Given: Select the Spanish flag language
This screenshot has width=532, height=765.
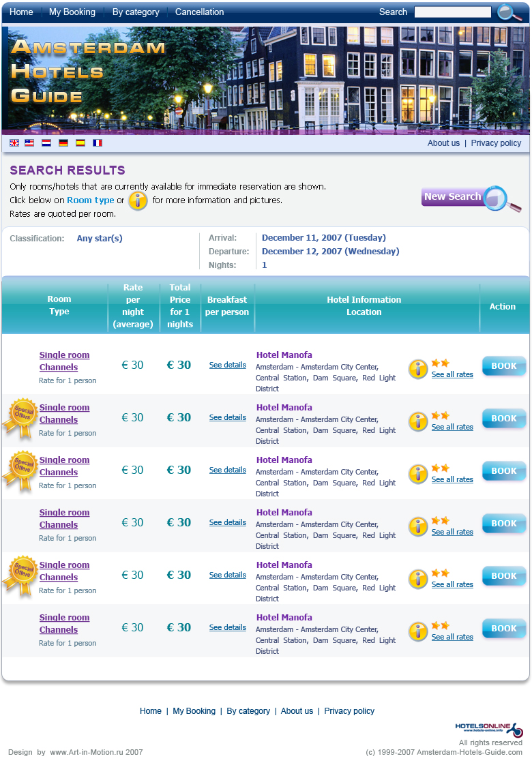Looking at the screenshot, I should coord(80,143).
